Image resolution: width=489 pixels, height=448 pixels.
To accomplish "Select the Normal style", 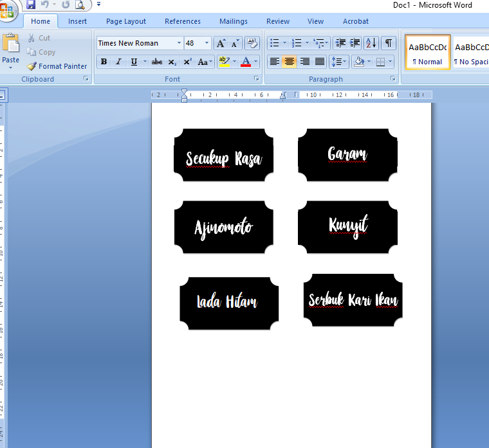I will tap(428, 52).
